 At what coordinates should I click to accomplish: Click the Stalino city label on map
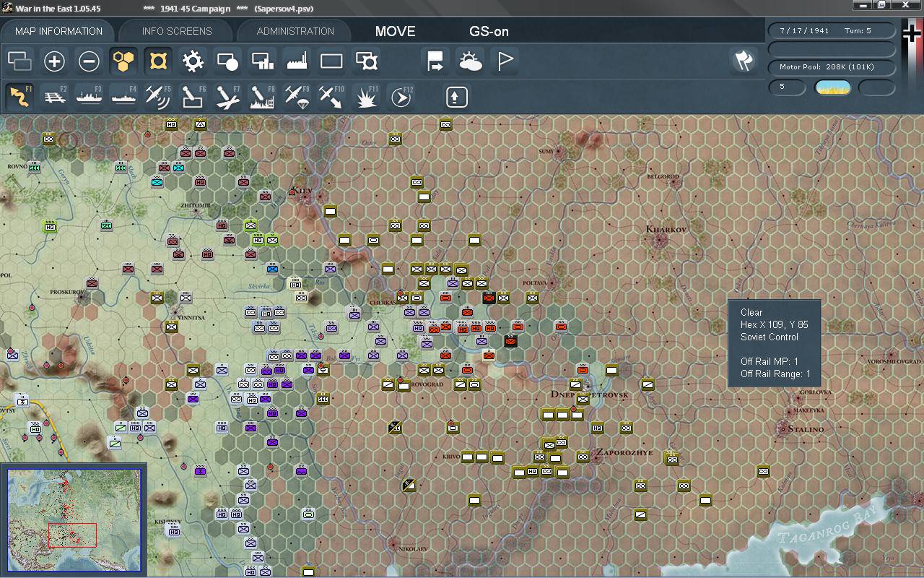click(806, 429)
